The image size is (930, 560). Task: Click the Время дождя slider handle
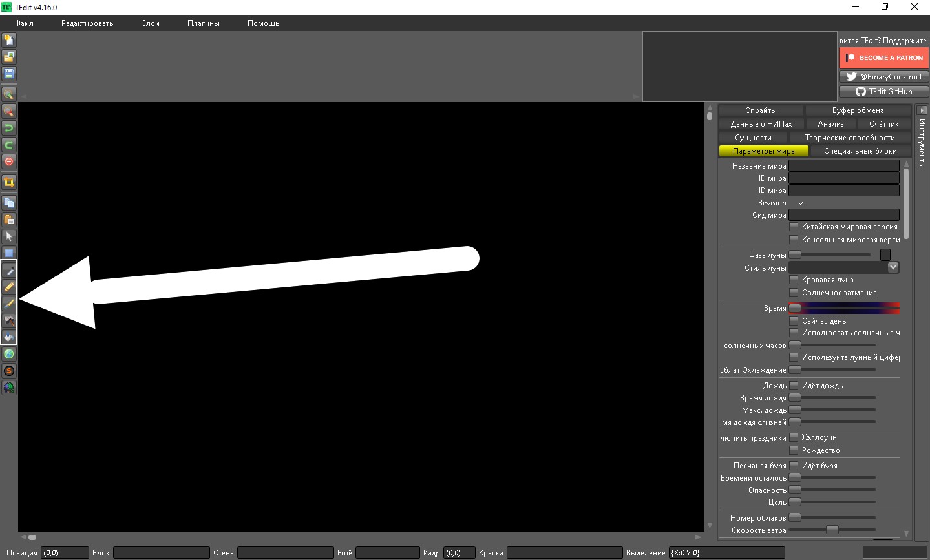coord(795,398)
